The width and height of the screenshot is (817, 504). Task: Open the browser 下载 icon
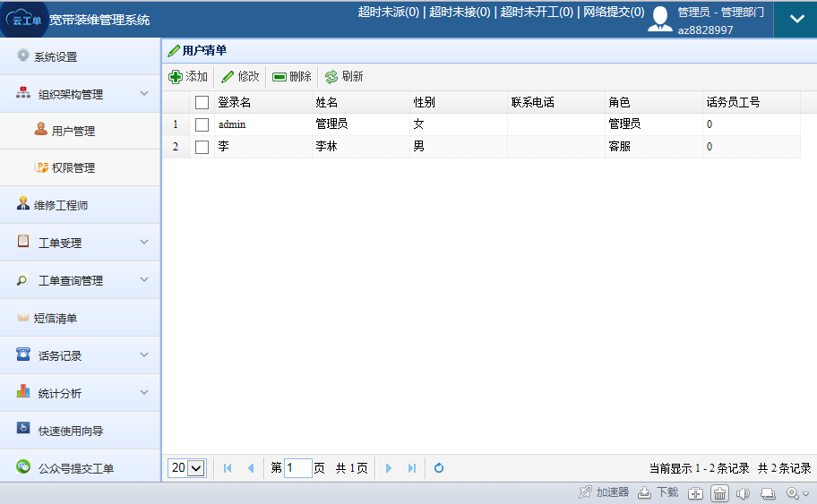click(x=644, y=492)
